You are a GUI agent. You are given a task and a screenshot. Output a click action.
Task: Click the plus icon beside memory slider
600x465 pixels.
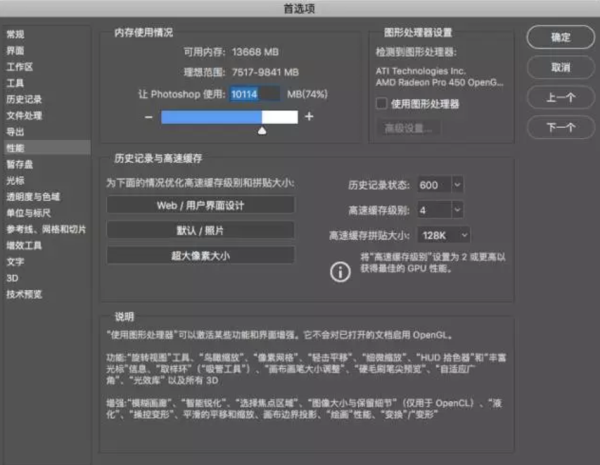309,116
